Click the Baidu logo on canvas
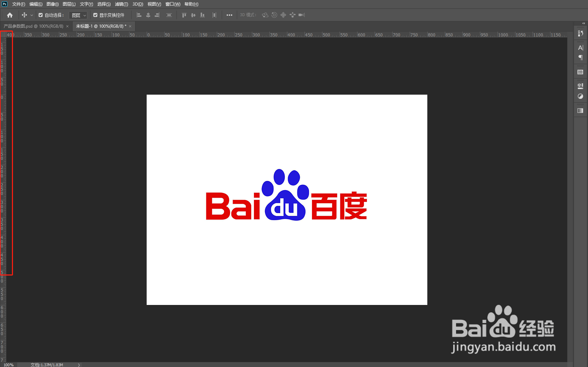The image size is (588, 367). pos(286,195)
